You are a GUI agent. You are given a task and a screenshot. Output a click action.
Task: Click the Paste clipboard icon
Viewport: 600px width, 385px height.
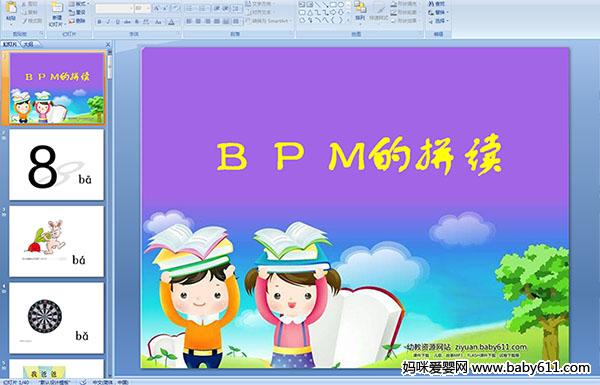(11, 8)
